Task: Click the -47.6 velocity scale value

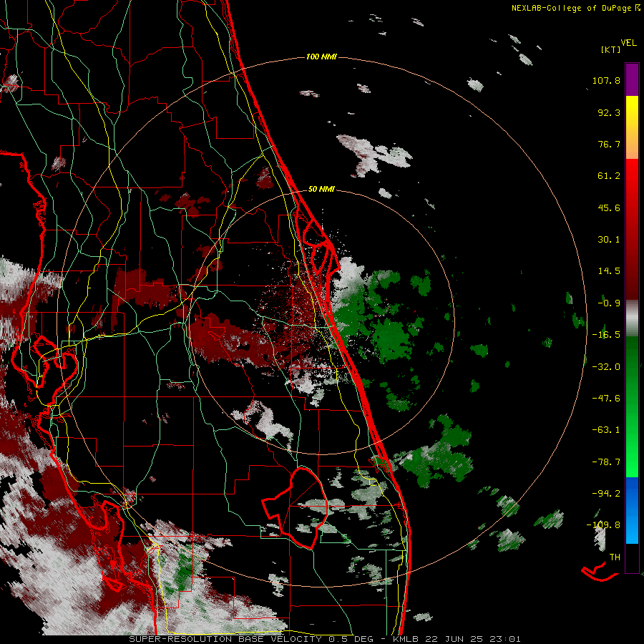Action: 606,399
